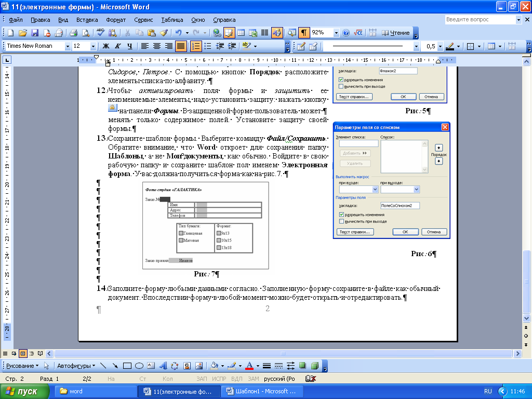Viewport: 532px width, 399px height.
Task: Switch to Чтение reading layout
Action: 395,33
